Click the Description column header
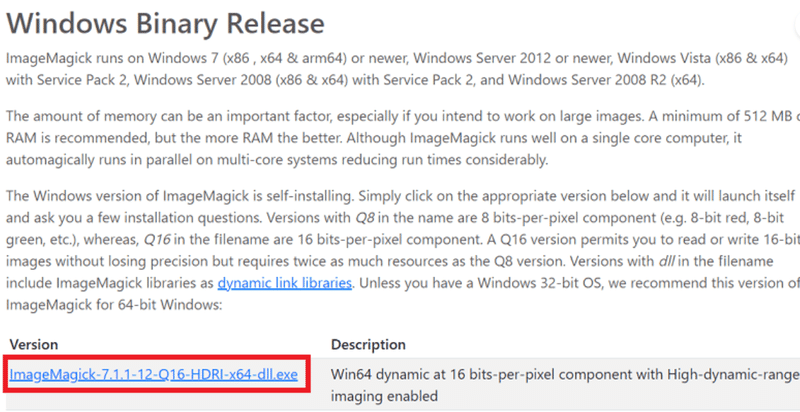This screenshot has height=412, width=800. [368, 344]
